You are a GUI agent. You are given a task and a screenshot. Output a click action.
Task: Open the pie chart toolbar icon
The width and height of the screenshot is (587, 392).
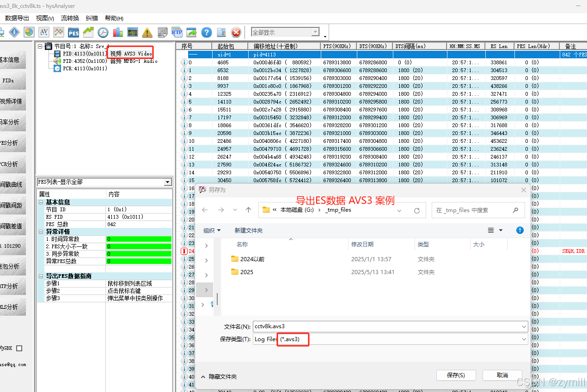click(x=29, y=32)
